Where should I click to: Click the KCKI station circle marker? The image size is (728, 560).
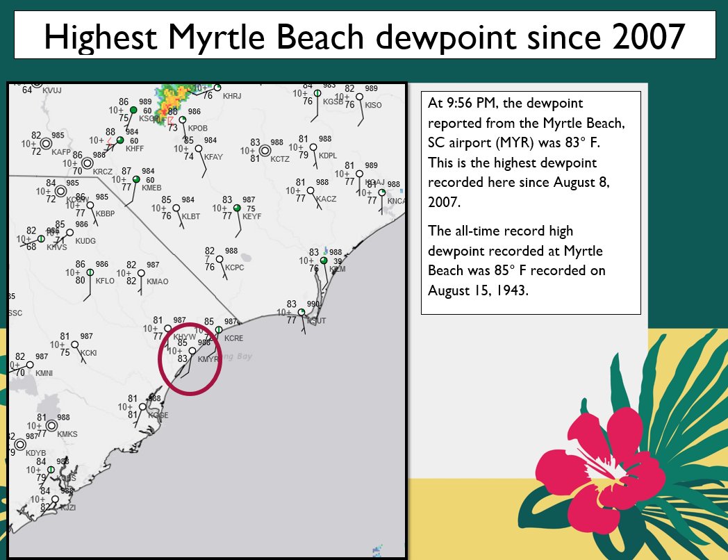coord(74,345)
